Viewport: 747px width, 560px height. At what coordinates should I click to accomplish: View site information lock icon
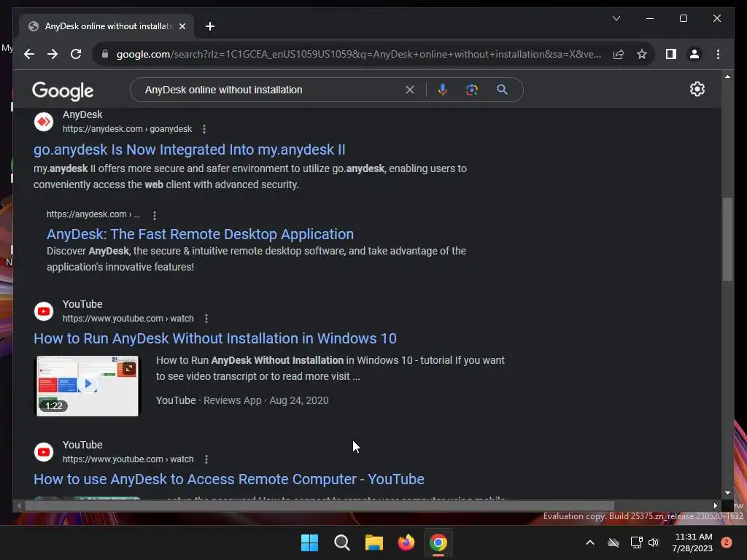105,54
